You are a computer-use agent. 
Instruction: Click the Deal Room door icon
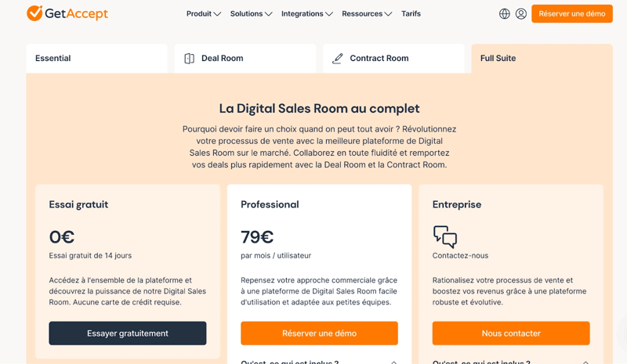tap(189, 59)
